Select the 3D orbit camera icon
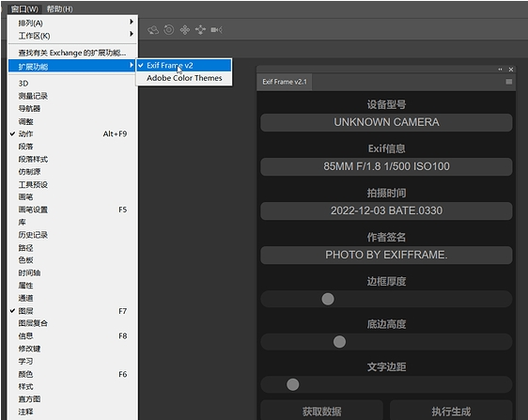The image size is (528, 420). coord(153,30)
